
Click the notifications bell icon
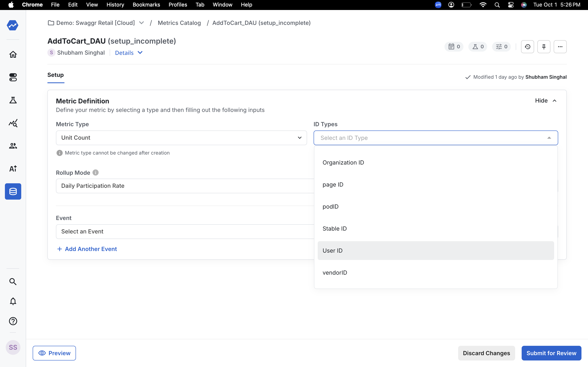pos(13,301)
